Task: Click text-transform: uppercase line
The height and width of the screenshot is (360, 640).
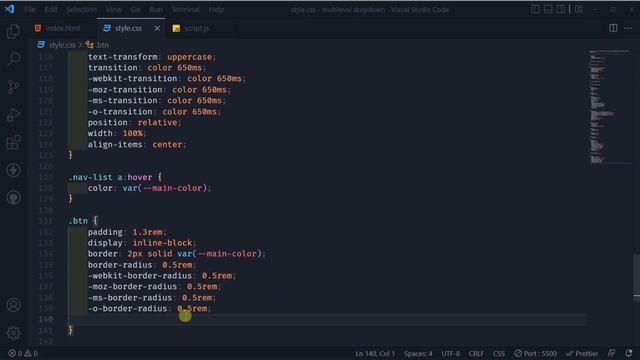Action: click(151, 57)
